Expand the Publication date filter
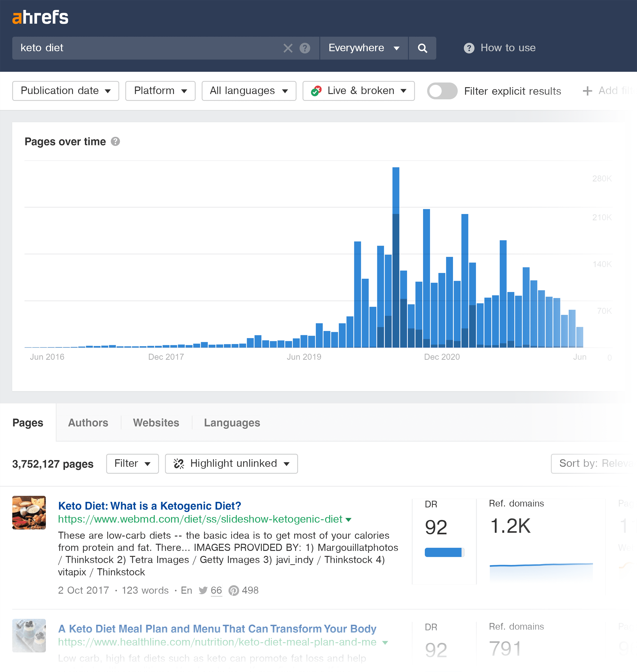This screenshot has width=637, height=672. point(65,91)
